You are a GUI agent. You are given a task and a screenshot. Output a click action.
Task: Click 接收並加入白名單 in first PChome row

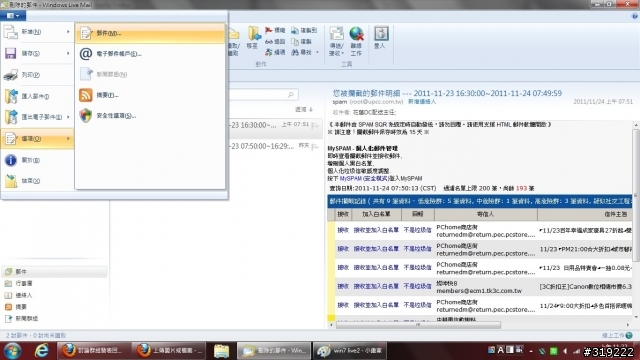click(x=376, y=230)
